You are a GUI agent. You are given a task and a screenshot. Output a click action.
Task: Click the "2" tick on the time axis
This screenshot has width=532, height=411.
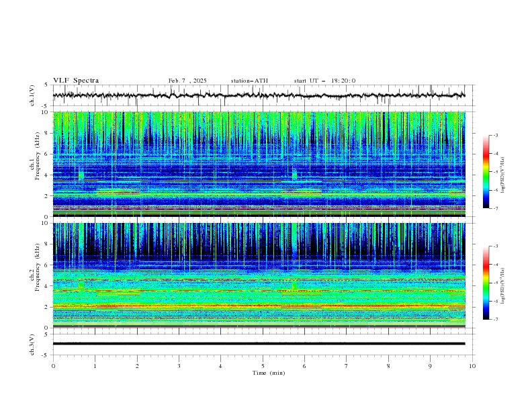coord(137,366)
